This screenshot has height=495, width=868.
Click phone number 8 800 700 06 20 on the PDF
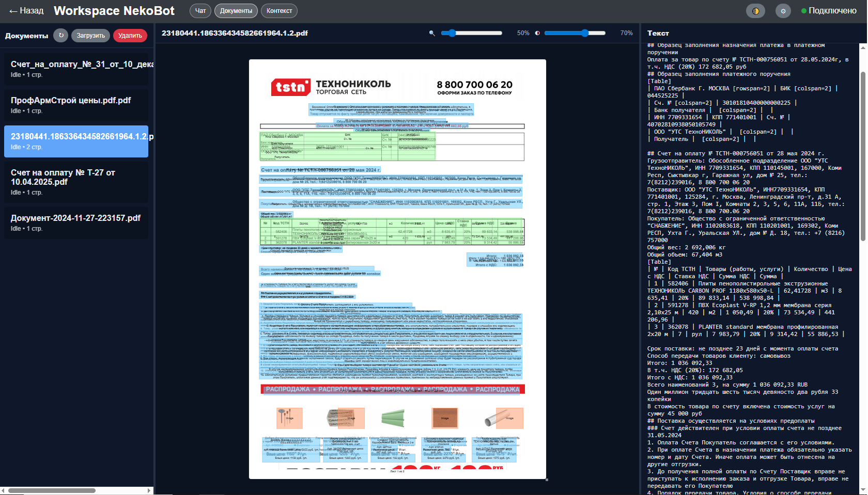[474, 85]
